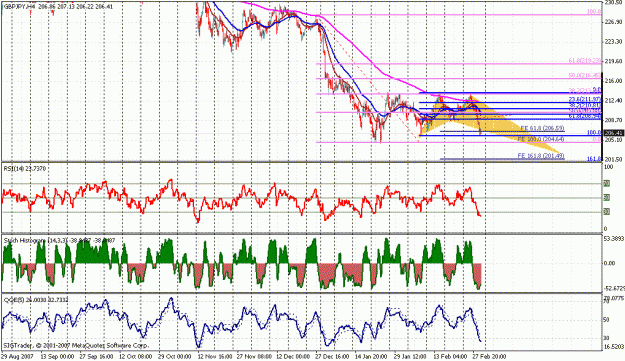Screen dimensions: 625x361
Task: Click the 12 Dec 00:00 date label
Action: point(293,356)
